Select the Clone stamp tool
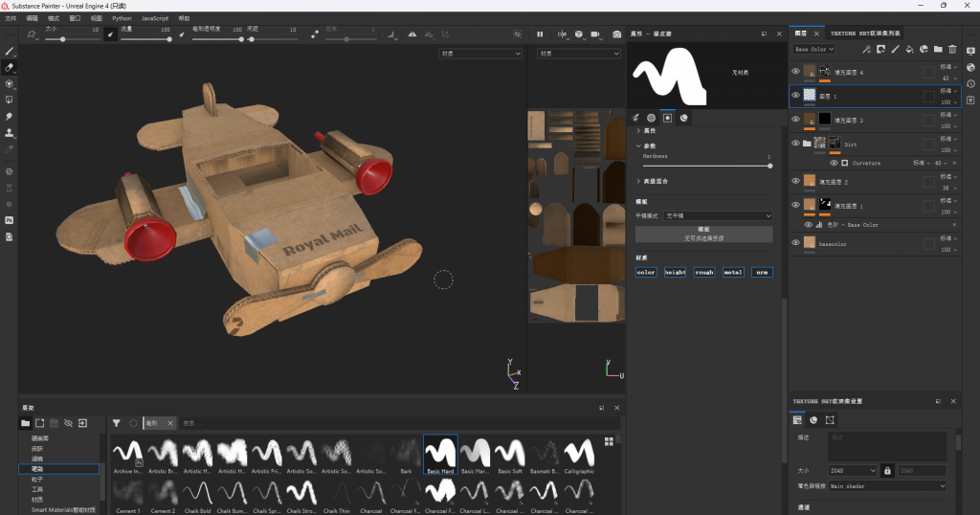The height and width of the screenshot is (515, 980). (x=10, y=132)
